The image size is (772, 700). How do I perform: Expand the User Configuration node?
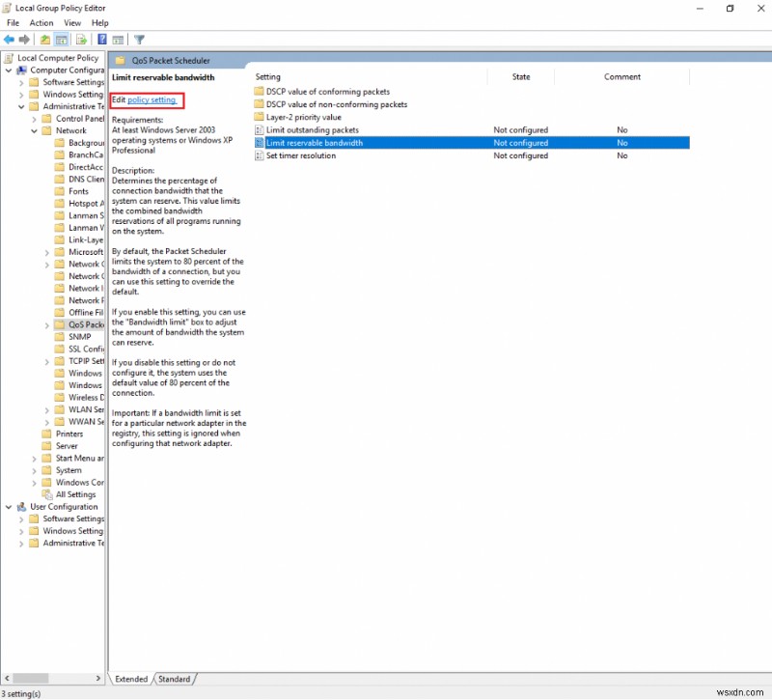[8, 506]
